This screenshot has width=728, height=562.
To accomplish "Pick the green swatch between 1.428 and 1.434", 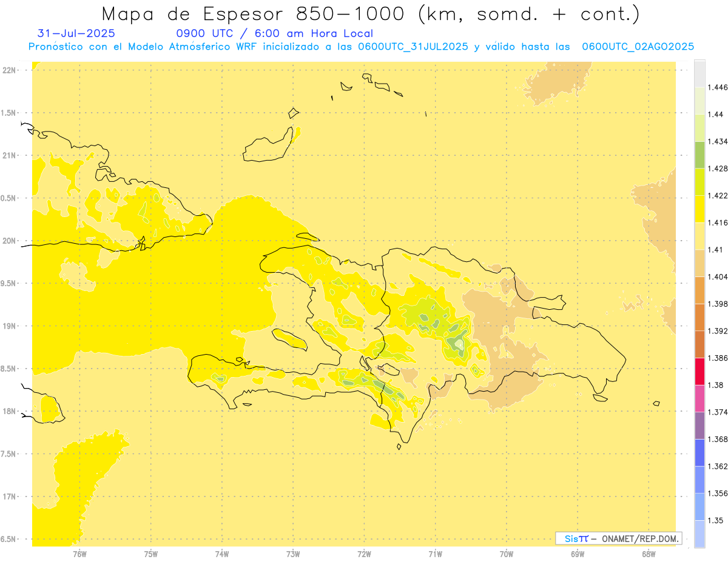I will [699, 155].
